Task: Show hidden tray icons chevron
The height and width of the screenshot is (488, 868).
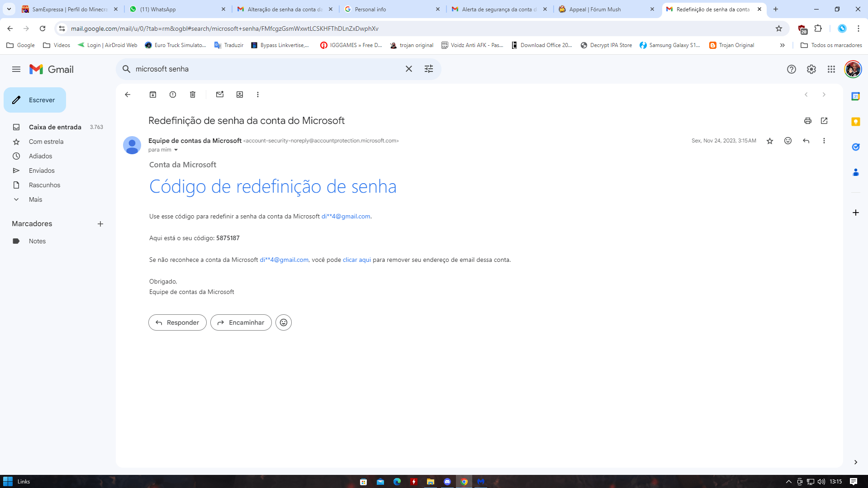Action: 789,482
